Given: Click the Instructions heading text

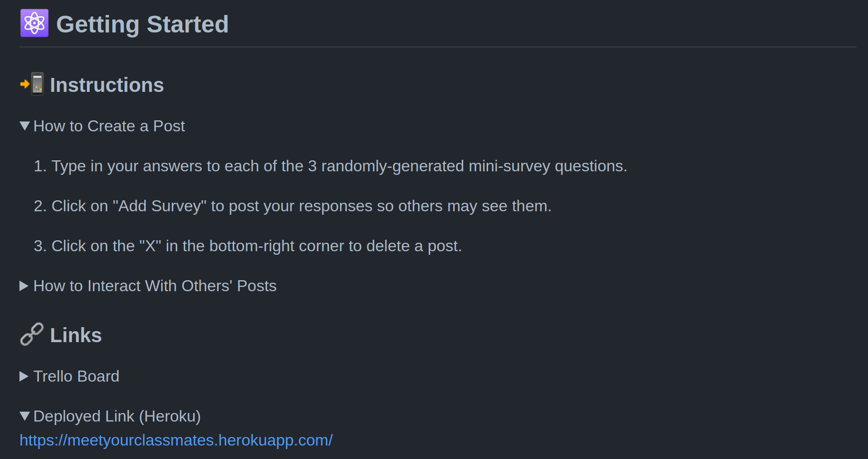Looking at the screenshot, I should (x=107, y=85).
